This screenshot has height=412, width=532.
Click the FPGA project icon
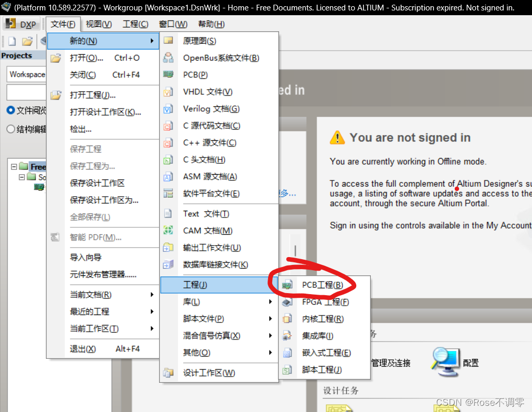point(287,302)
